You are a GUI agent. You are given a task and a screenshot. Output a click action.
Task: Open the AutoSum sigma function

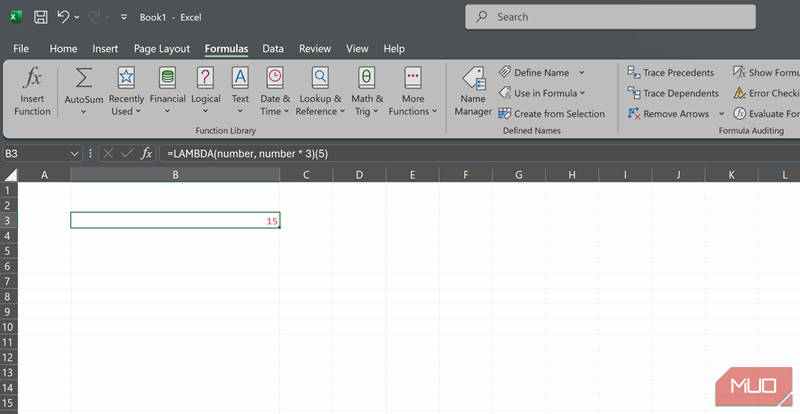(83, 80)
